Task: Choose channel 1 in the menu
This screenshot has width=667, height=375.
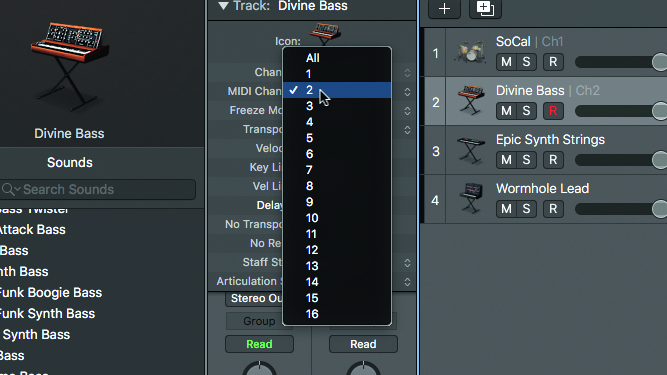Action: 337,74
